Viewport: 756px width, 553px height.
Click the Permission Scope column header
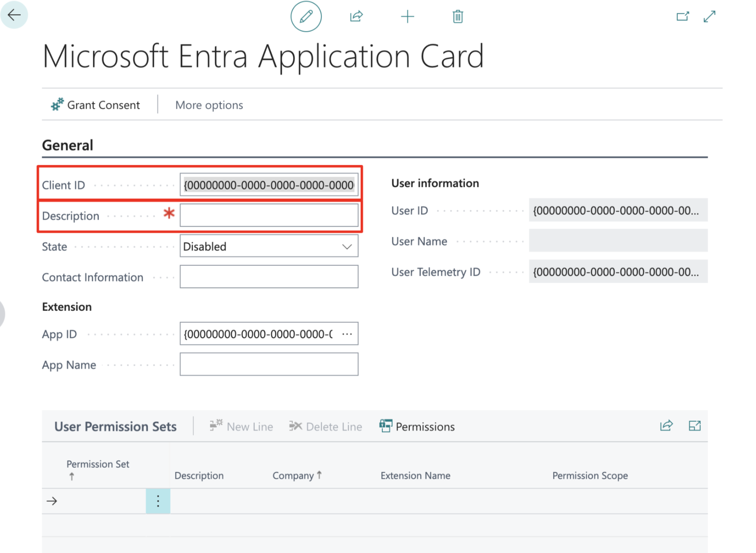[590, 475]
